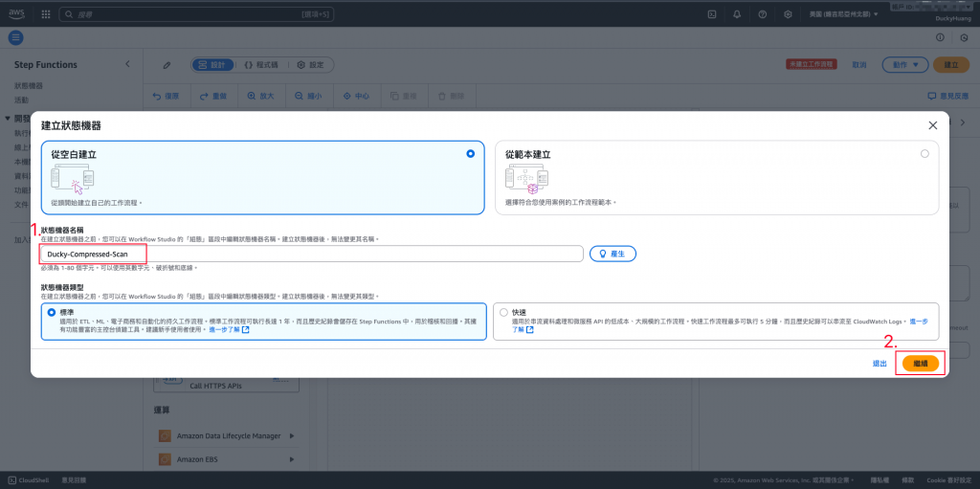The image size is (980, 489).
Task: Click the info circle icon below header
Action: pyautogui.click(x=940, y=37)
